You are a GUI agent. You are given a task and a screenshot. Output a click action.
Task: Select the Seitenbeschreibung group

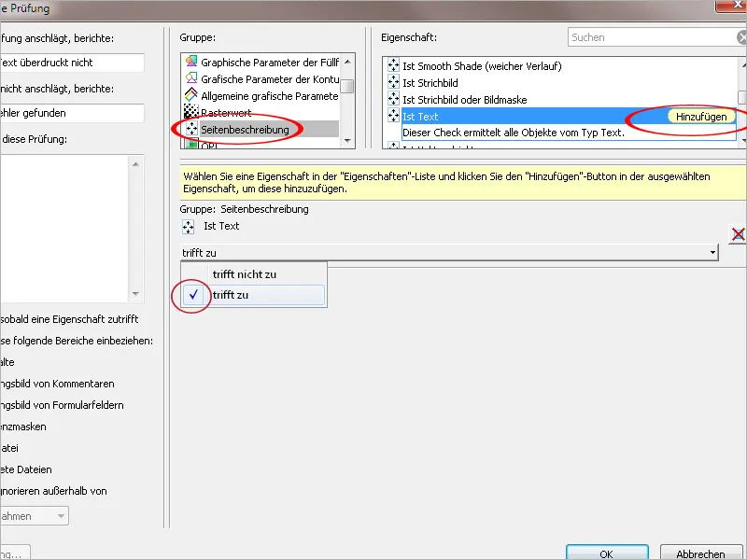tap(261, 129)
